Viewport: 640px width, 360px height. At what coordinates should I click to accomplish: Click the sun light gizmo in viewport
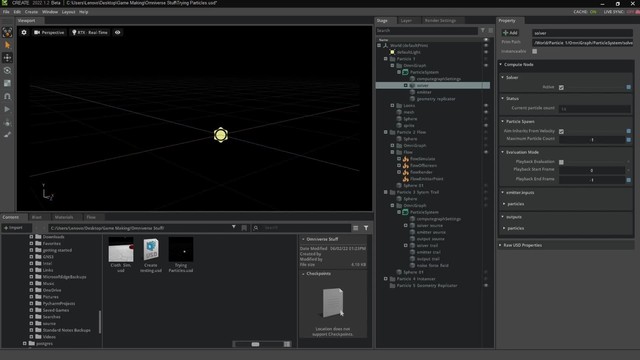[x=220, y=135]
